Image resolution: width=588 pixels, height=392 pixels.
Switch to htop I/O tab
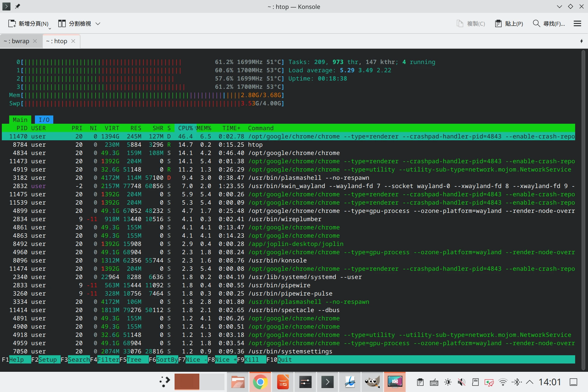(x=44, y=120)
